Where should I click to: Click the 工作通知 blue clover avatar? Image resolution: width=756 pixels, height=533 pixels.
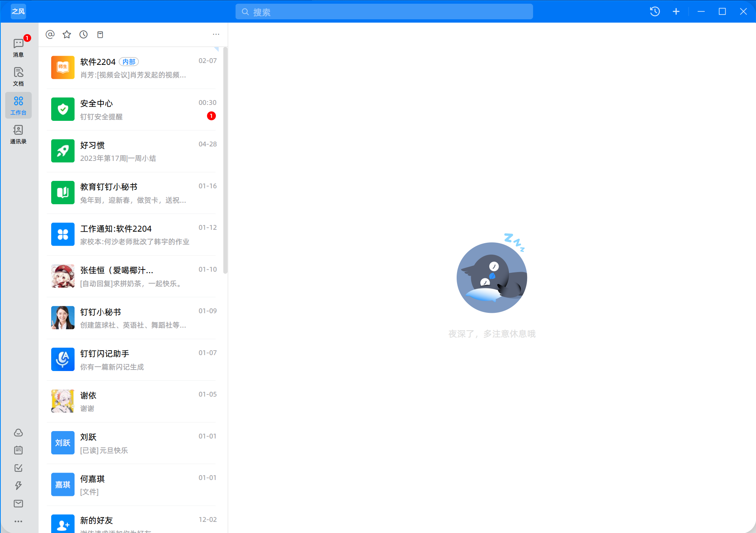[x=63, y=234]
